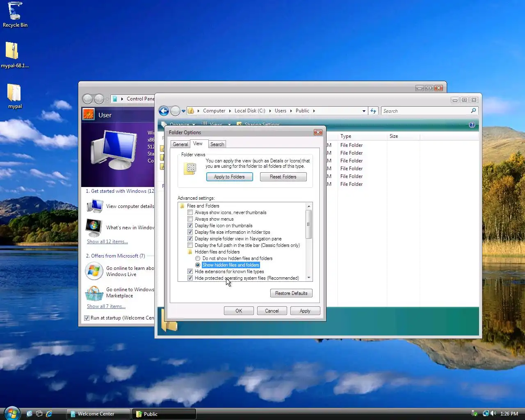Select Show hidden files and folders radio
Viewport: 525px width, 420px height.
[x=198, y=265]
